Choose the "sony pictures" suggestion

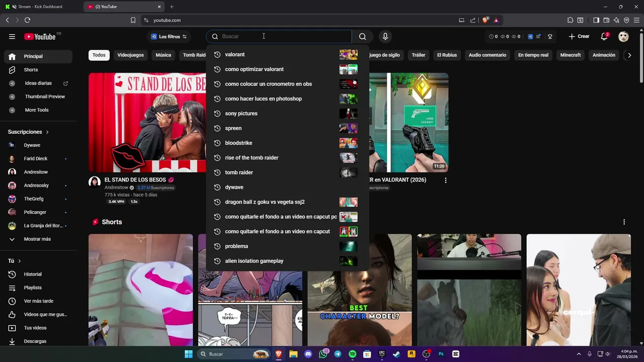(287, 114)
